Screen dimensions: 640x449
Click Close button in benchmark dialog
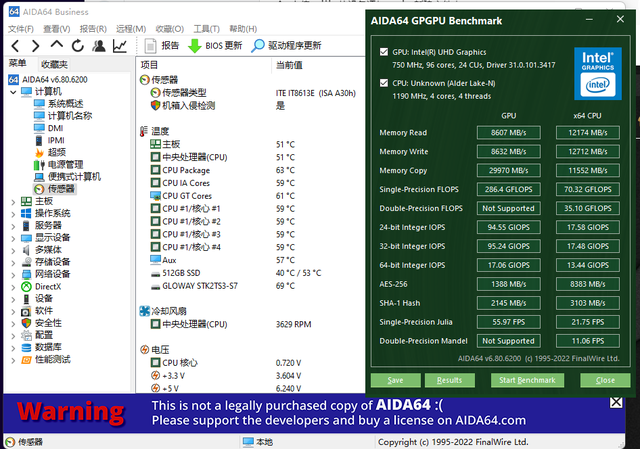605,380
